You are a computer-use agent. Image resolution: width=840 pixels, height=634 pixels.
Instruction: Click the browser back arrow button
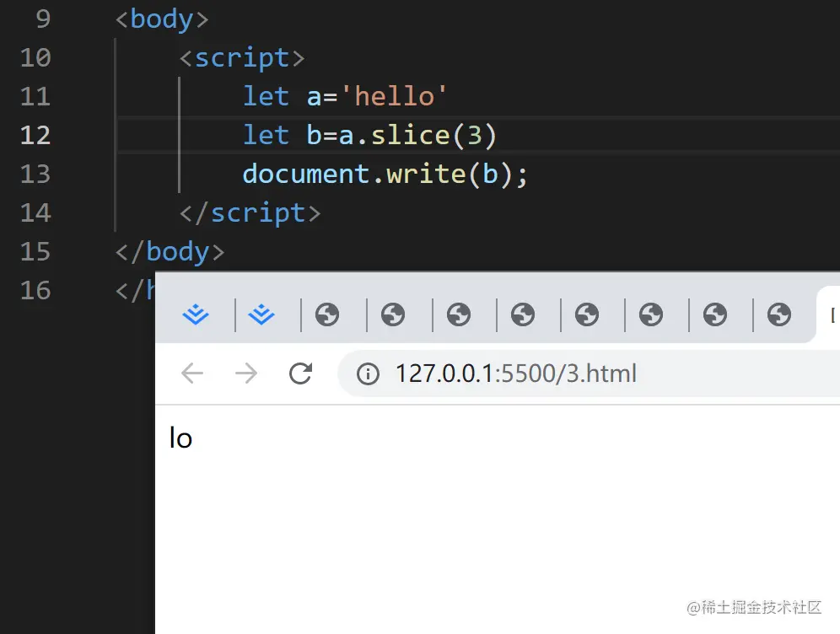(192, 373)
